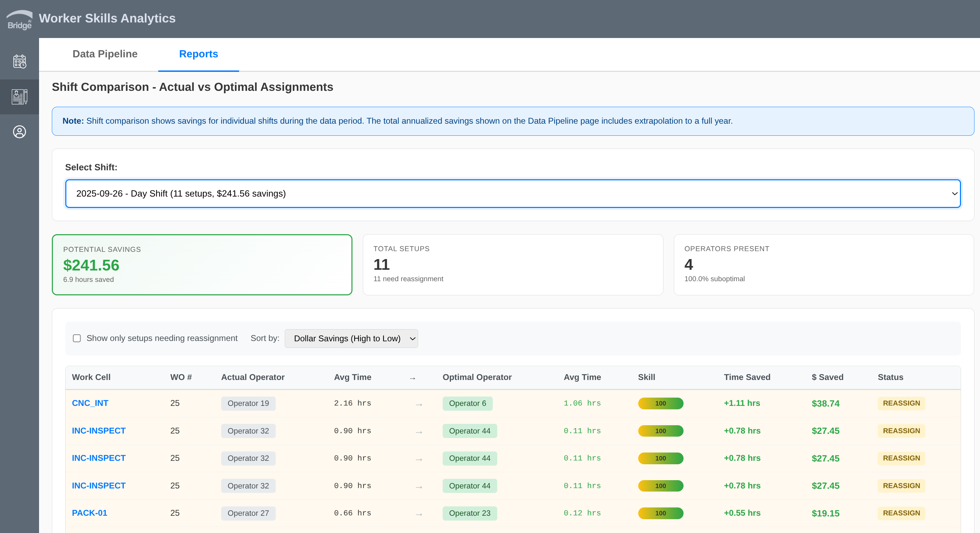Click REASSIGN status in PACK-01 row
The height and width of the screenshot is (533, 980).
pos(901,513)
